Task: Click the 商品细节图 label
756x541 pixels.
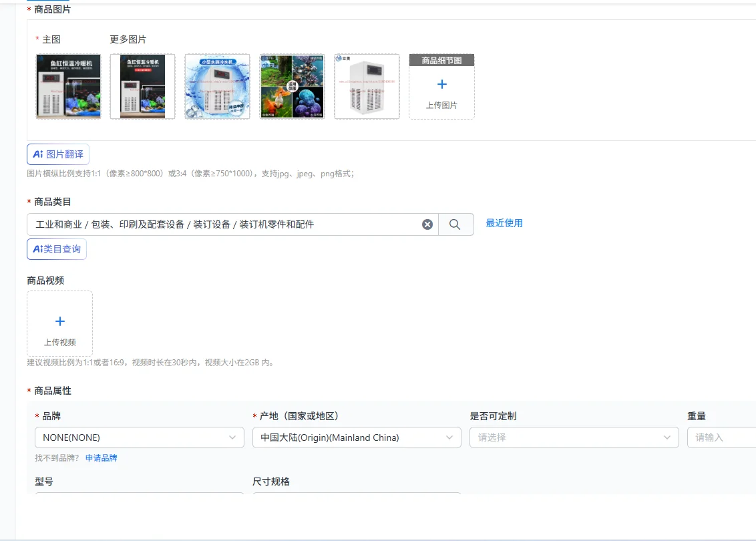Action: [x=441, y=60]
